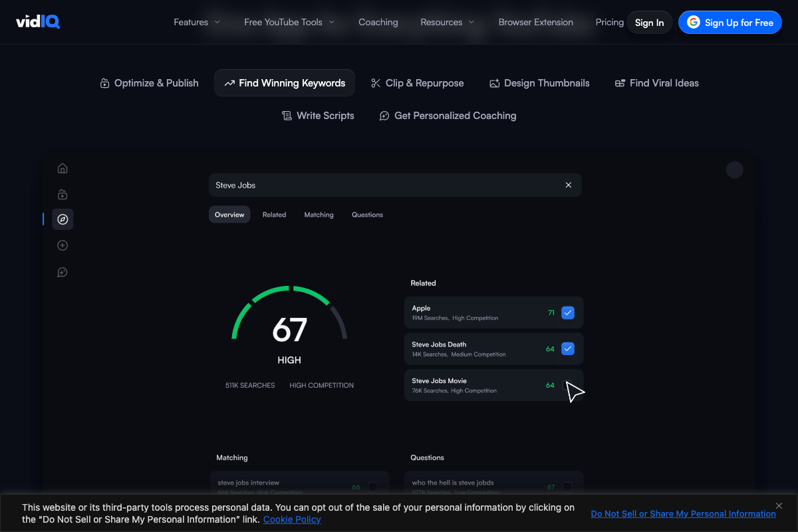Viewport: 798px width, 532px height.
Task: Click the Sign In button
Action: (649, 23)
